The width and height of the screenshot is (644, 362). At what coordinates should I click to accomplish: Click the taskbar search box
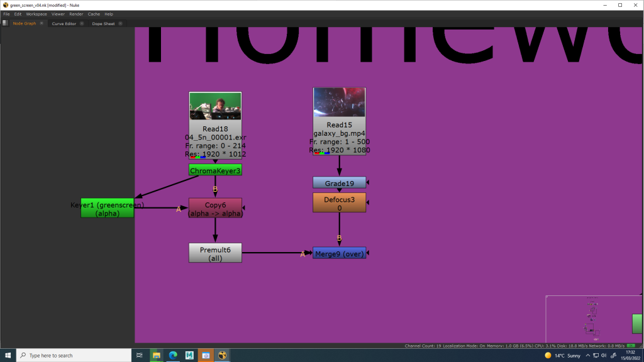[74, 356]
